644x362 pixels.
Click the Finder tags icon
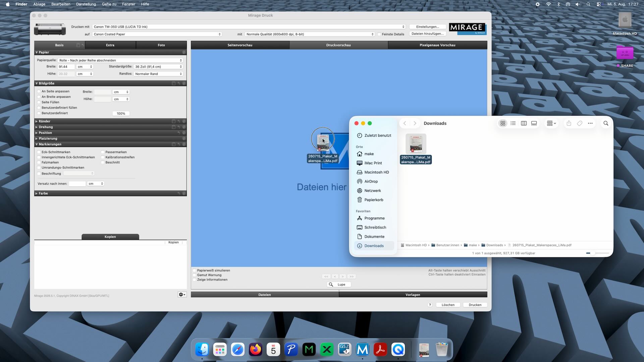click(580, 123)
